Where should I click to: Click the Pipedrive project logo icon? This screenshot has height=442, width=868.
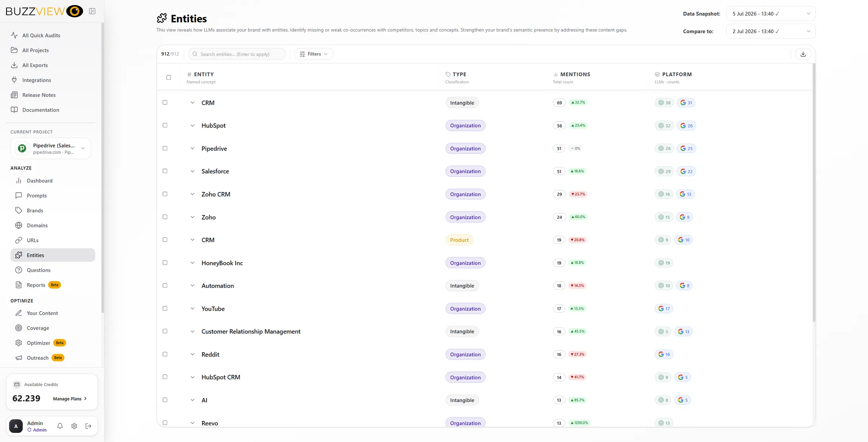22,148
